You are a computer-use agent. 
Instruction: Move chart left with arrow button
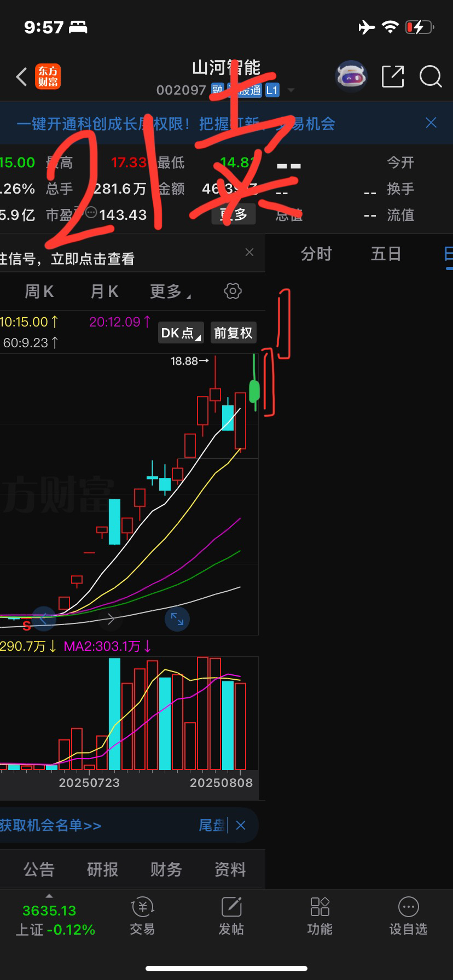click(44, 619)
